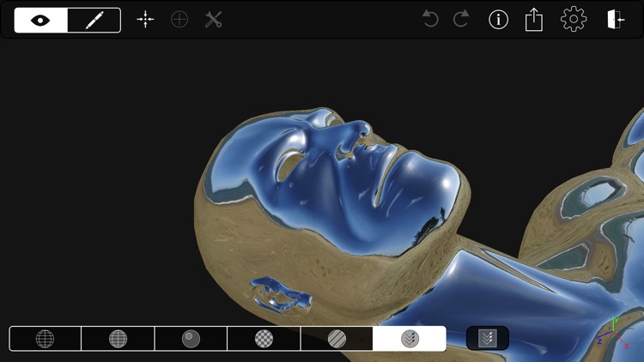Viewport: 644px width, 362px height.
Task: Click the XYZ axis orientation gizmo
Action: 612,334
